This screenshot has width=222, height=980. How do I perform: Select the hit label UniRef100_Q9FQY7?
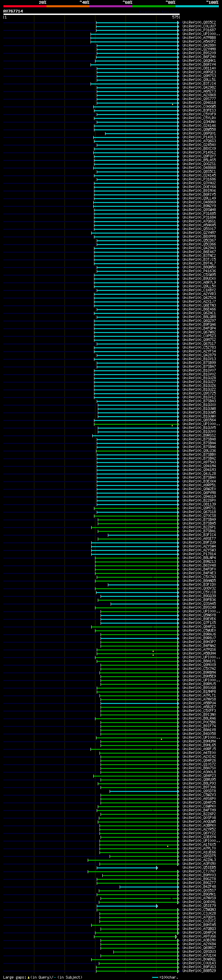199,156
